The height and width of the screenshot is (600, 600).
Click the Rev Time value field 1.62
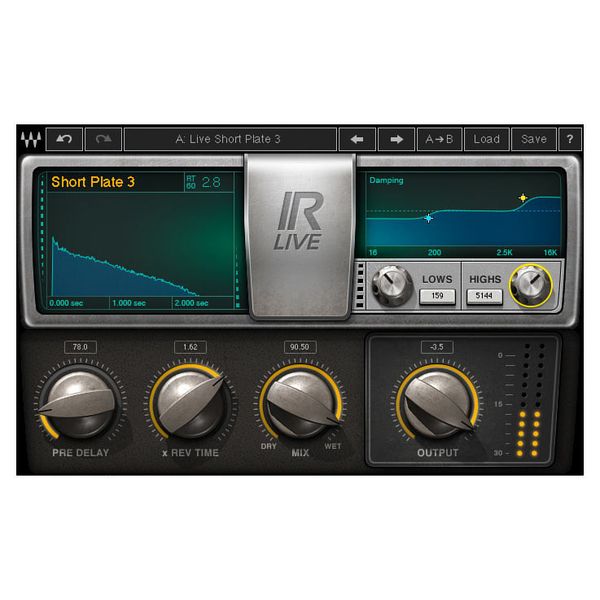[190, 347]
